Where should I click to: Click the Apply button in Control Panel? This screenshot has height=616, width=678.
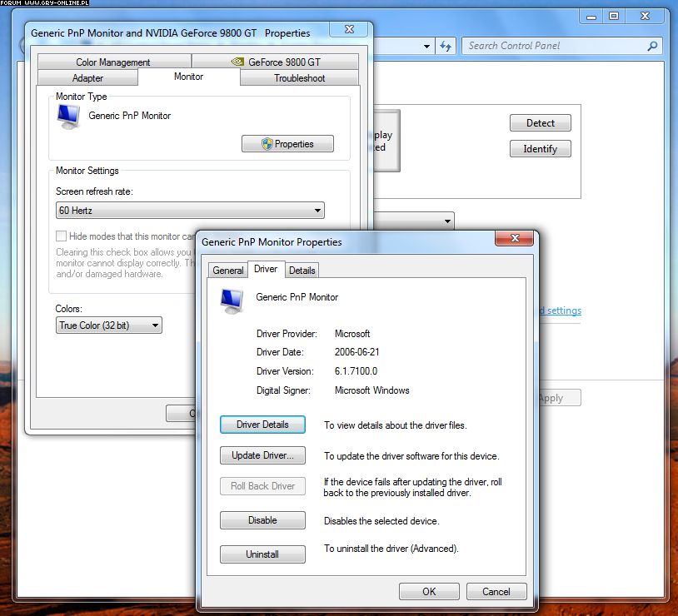coord(560,398)
